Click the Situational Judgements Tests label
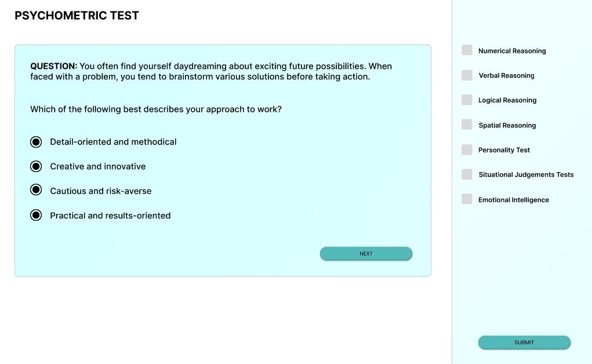The width and height of the screenshot is (592, 364). pyautogui.click(x=526, y=174)
